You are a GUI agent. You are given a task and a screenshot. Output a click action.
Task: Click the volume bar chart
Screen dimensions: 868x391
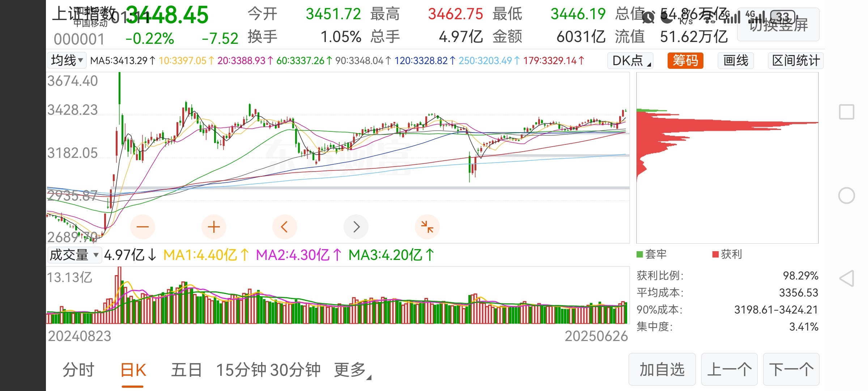tap(338, 295)
